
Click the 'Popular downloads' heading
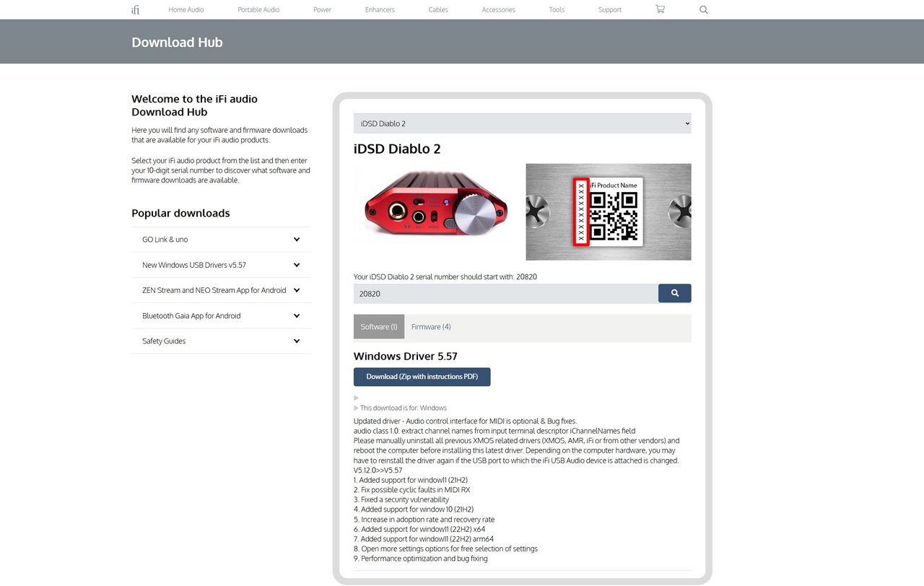tap(180, 213)
